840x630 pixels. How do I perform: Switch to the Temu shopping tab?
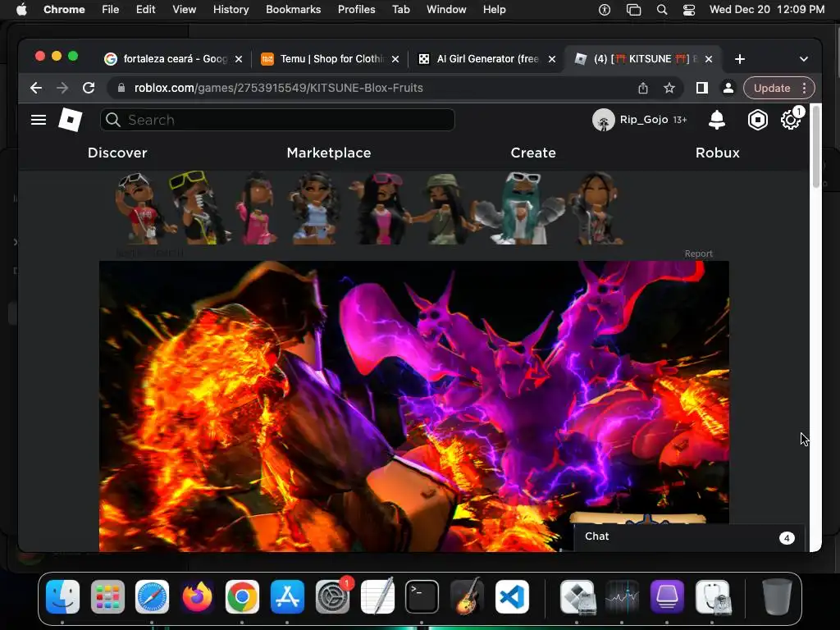[331, 59]
